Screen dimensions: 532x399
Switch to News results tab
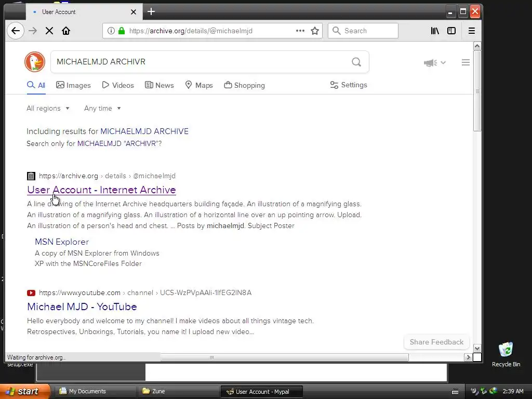click(x=159, y=85)
